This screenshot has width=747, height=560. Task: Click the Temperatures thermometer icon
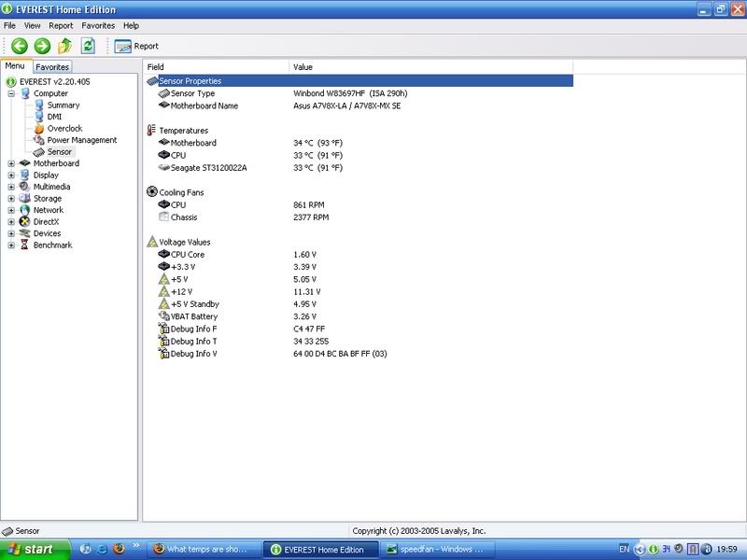point(151,130)
